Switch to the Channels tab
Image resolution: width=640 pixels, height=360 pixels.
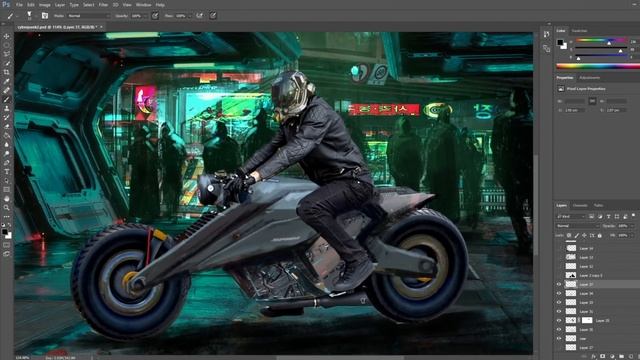click(580, 205)
